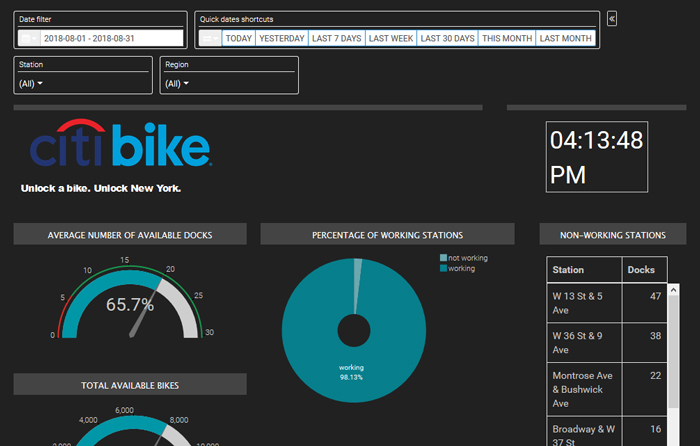Click the docks value 22
This screenshot has height=446, width=700.
655,376
